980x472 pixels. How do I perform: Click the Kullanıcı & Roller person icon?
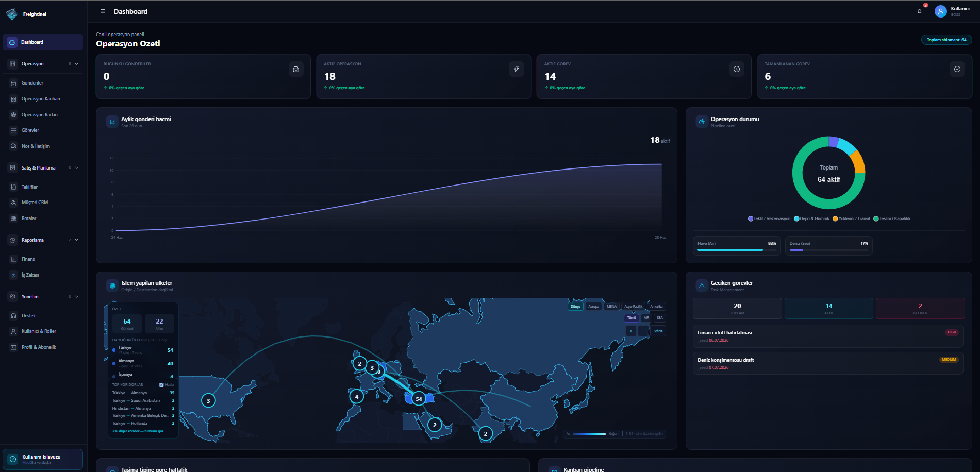click(x=13, y=331)
